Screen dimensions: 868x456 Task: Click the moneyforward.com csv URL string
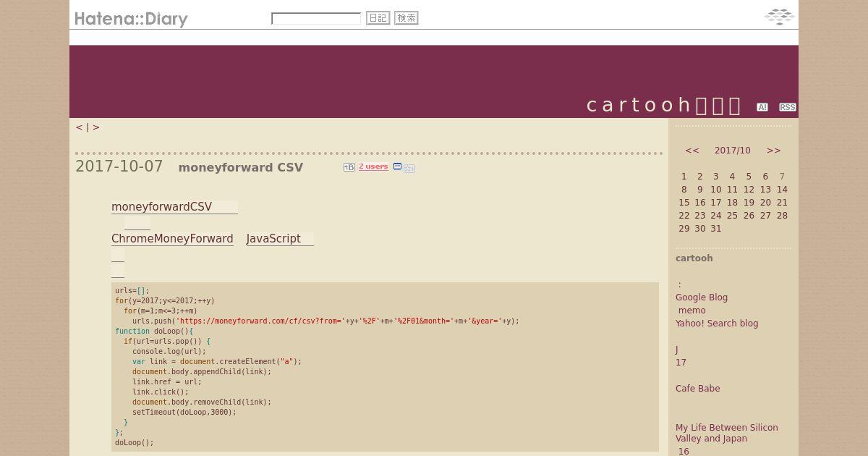tap(260, 321)
